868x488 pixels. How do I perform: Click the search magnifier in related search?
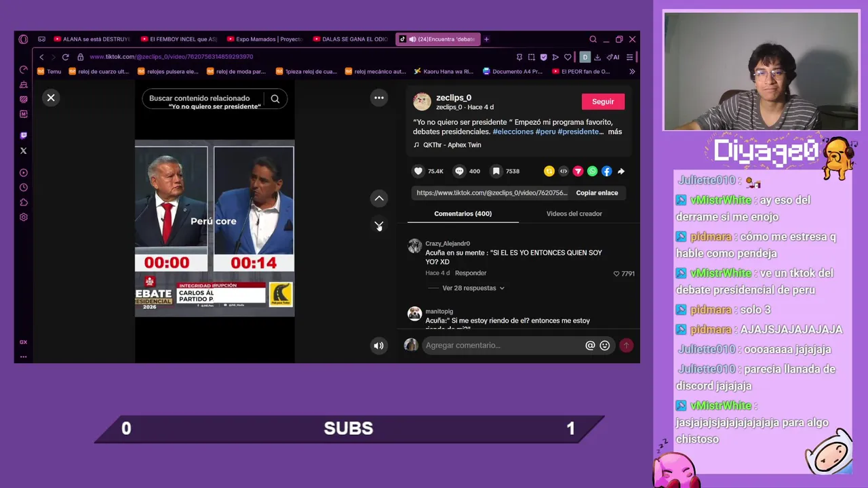[x=275, y=99]
